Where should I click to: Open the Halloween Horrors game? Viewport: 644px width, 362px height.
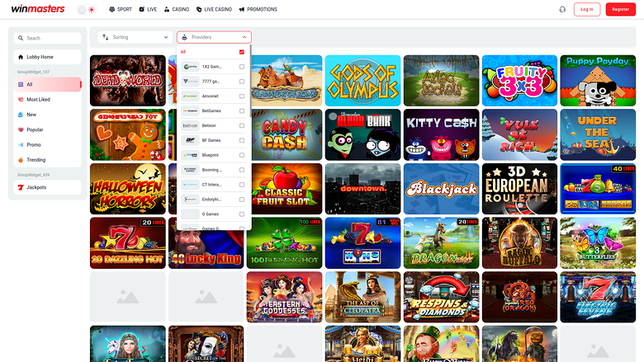point(128,189)
